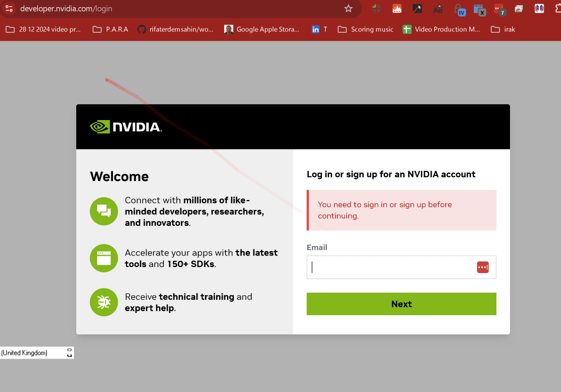Click the 'Log in or sign up' heading
The height and width of the screenshot is (392, 561).
point(391,174)
